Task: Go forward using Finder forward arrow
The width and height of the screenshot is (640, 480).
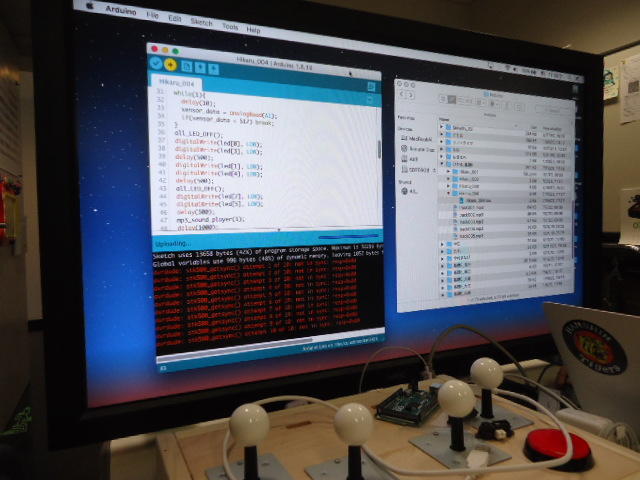Action: coord(409,95)
